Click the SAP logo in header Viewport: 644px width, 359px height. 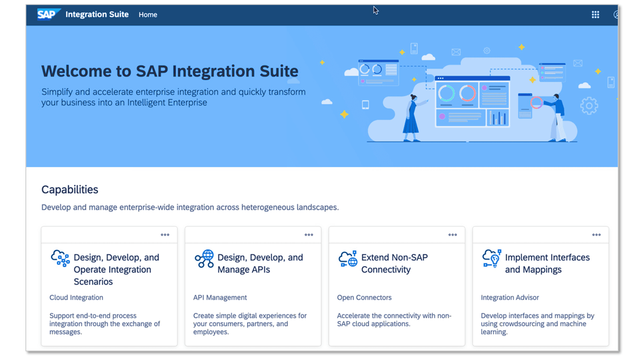tap(49, 14)
